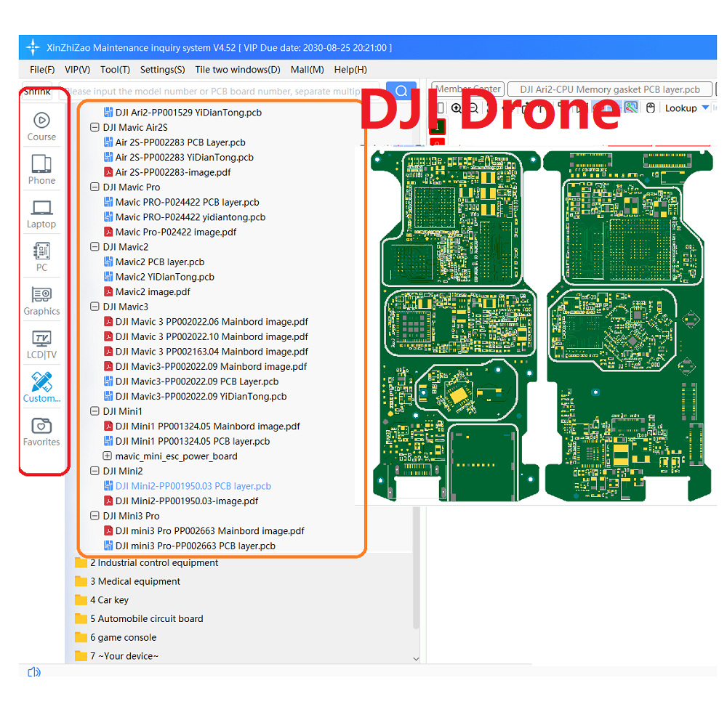This screenshot has width=727, height=728.
Task: Open the Mall(M) menu
Action: pos(307,70)
